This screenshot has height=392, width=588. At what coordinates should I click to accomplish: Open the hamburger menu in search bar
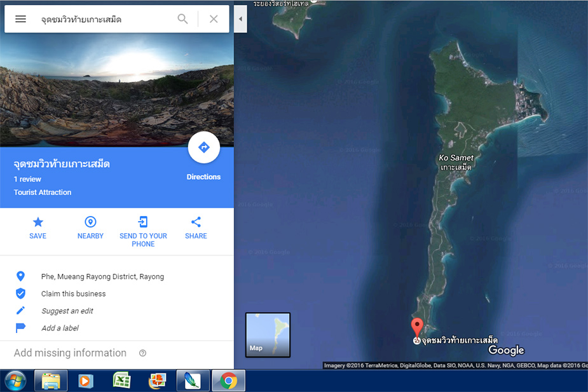tap(20, 19)
